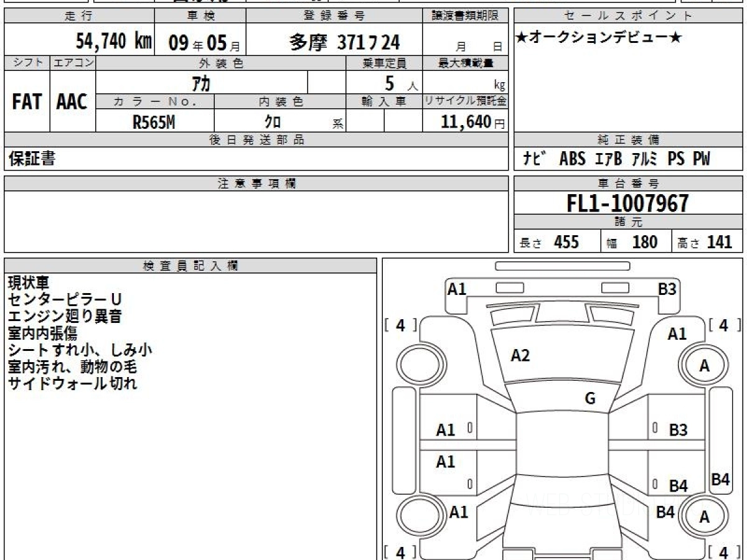Screen dimensions: 747x560
Task: Click the chassis number FL1-1007967
Action: click(x=627, y=203)
